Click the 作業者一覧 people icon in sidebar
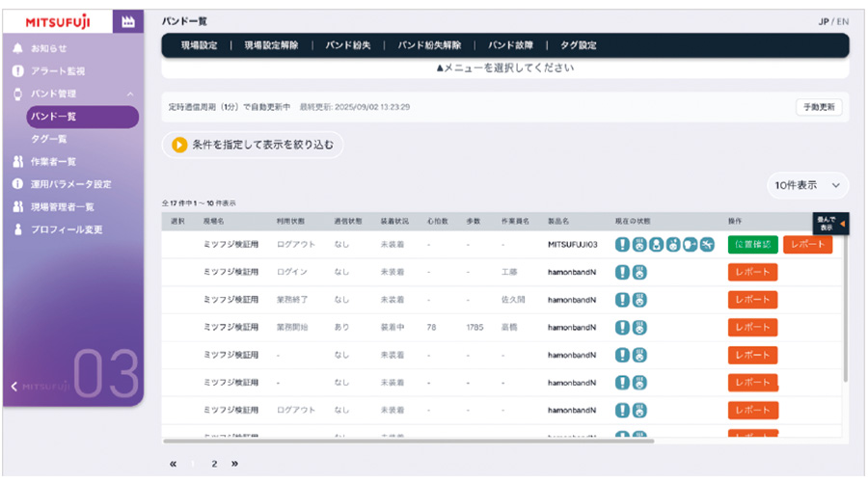This screenshot has width=868, height=482. coord(18,162)
